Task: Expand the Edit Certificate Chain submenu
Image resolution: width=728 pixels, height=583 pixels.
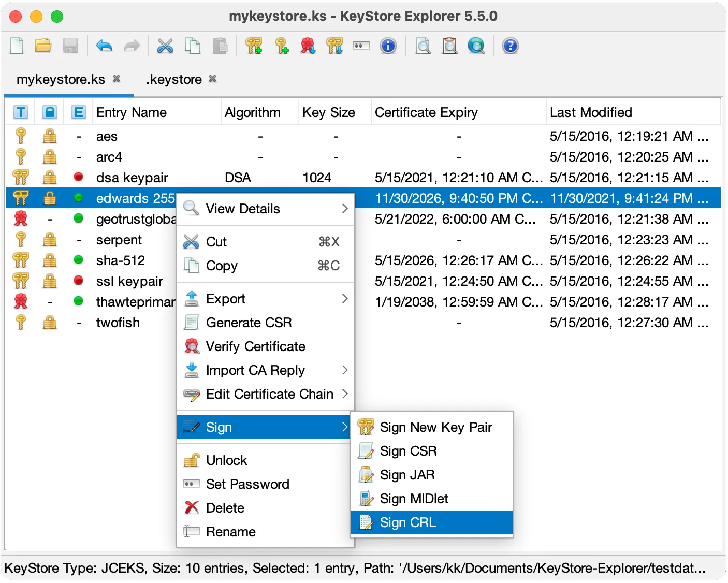Action: (x=266, y=394)
